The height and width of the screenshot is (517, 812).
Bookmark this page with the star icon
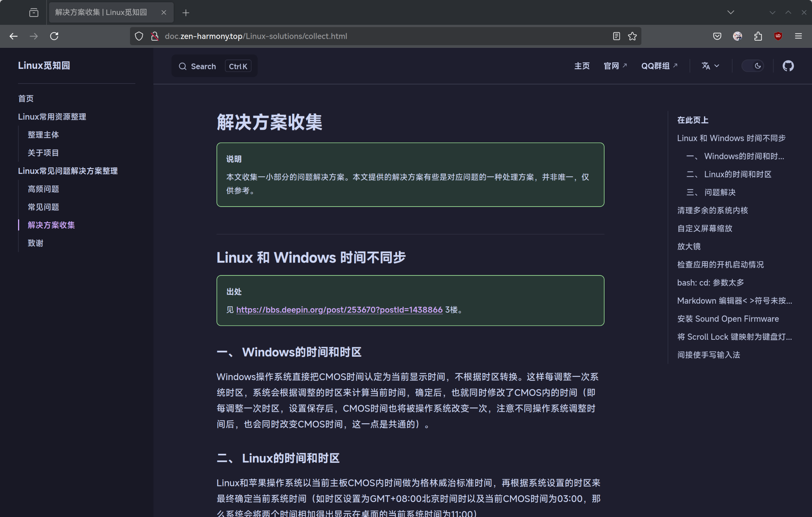(x=632, y=36)
